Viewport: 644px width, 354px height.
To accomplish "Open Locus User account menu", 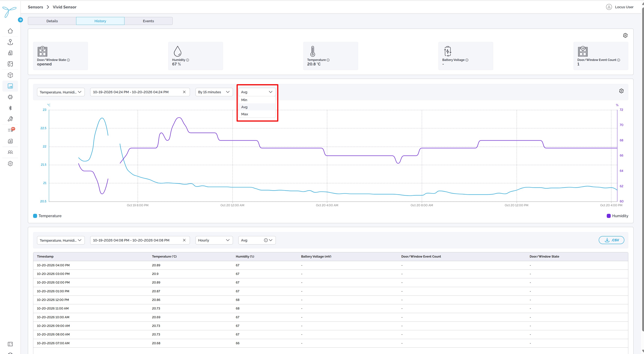I will tap(620, 7).
